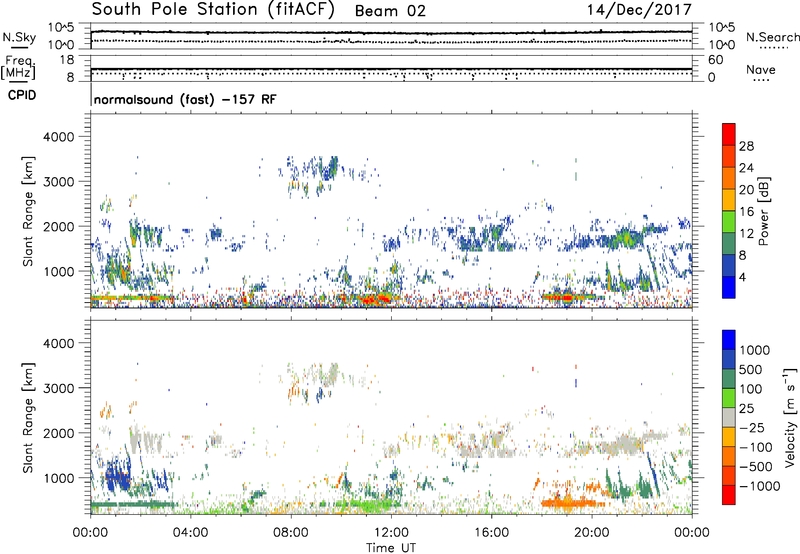Viewport: 800px width, 554px height.
Task: Click the 04:00 time tick label
Action: tap(190, 533)
